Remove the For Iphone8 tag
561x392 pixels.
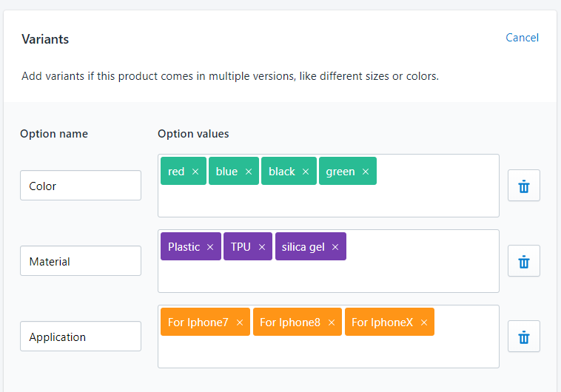click(332, 322)
